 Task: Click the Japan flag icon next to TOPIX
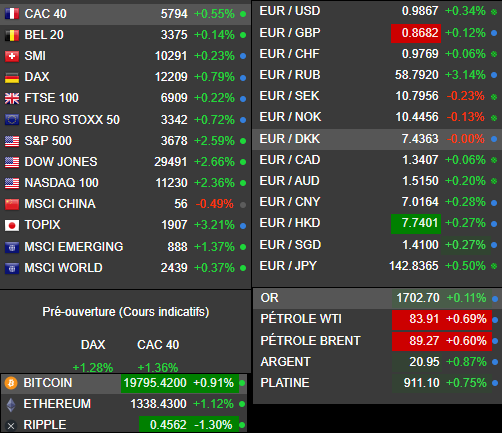[x=12, y=225]
